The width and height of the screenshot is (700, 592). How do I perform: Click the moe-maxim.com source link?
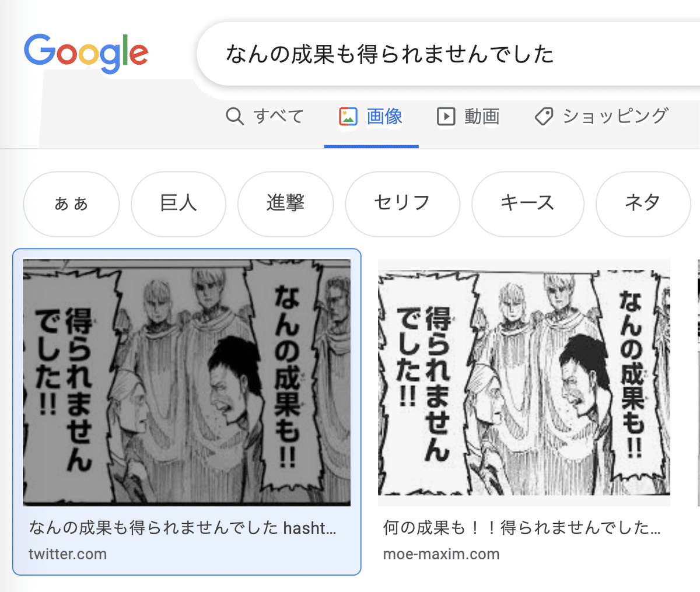[441, 554]
